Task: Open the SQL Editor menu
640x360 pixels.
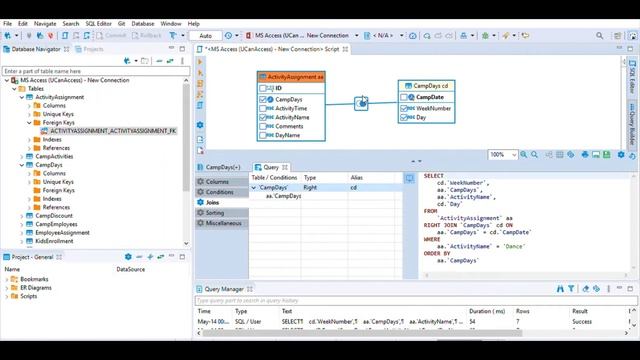Action: click(98, 24)
